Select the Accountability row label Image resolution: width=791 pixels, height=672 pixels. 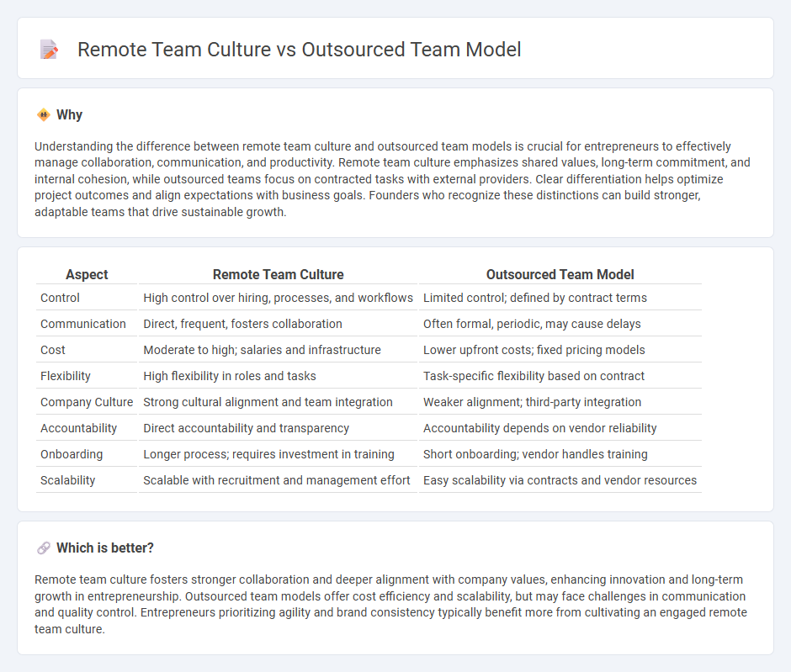pos(79,428)
